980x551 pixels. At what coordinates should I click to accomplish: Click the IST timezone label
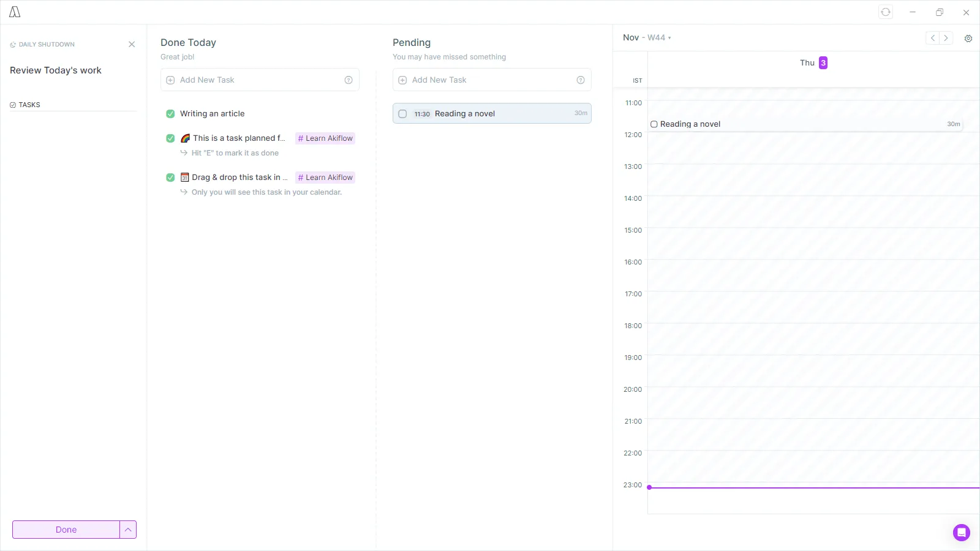coord(638,81)
